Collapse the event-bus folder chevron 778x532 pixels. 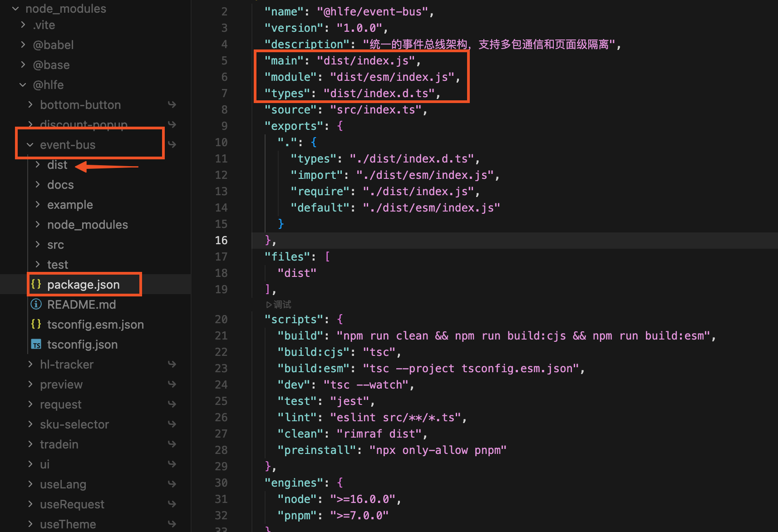[x=30, y=145]
